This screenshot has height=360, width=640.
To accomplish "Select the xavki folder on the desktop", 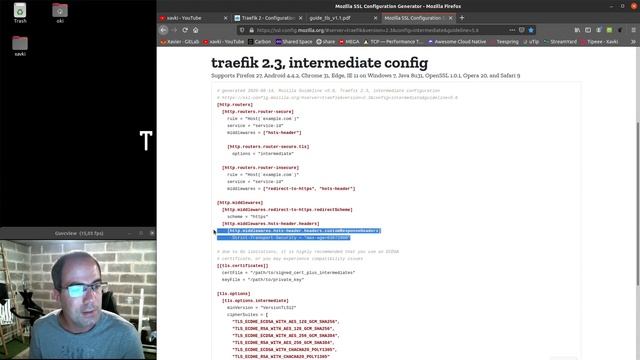I will click(20, 46).
